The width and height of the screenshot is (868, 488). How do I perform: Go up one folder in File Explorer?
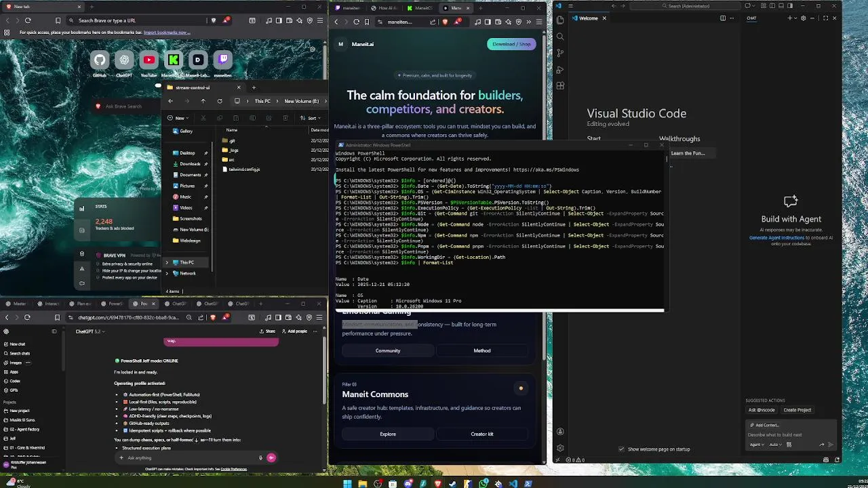203,101
